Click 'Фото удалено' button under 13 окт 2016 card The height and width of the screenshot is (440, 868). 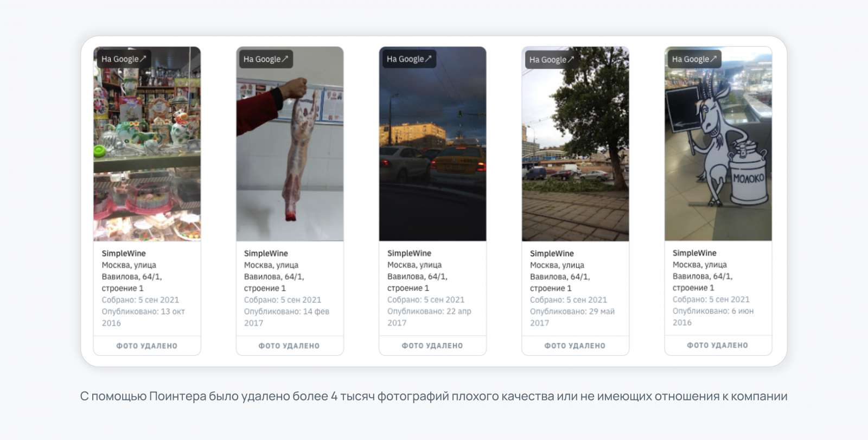click(147, 346)
